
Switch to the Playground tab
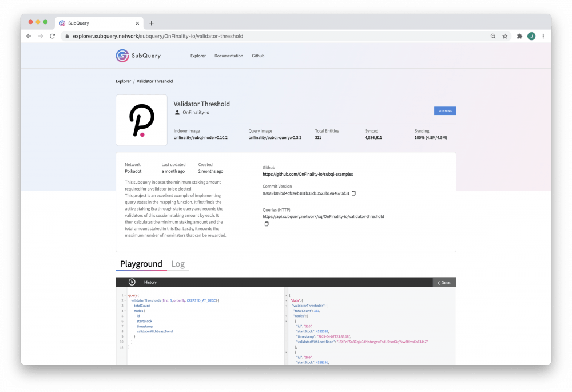[141, 264]
